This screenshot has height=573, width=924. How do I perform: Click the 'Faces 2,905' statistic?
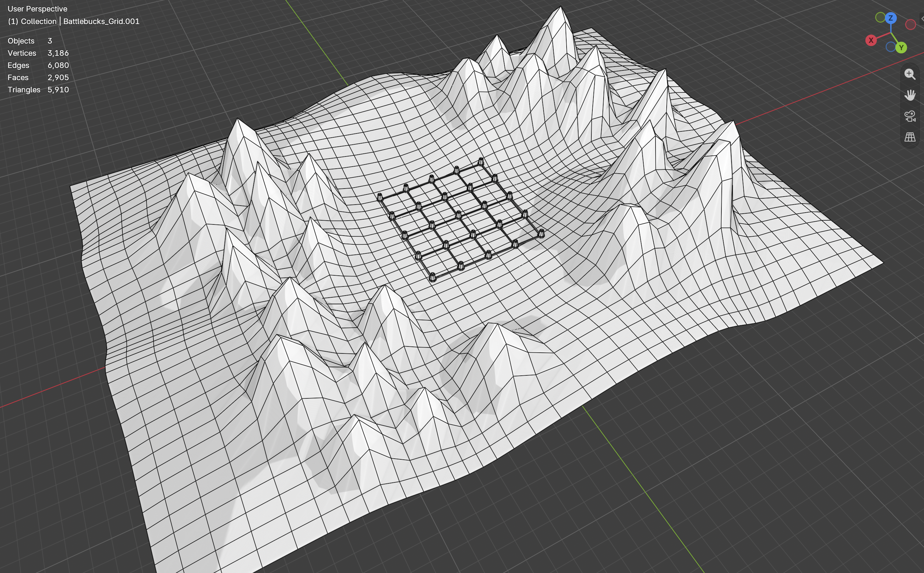coord(38,77)
